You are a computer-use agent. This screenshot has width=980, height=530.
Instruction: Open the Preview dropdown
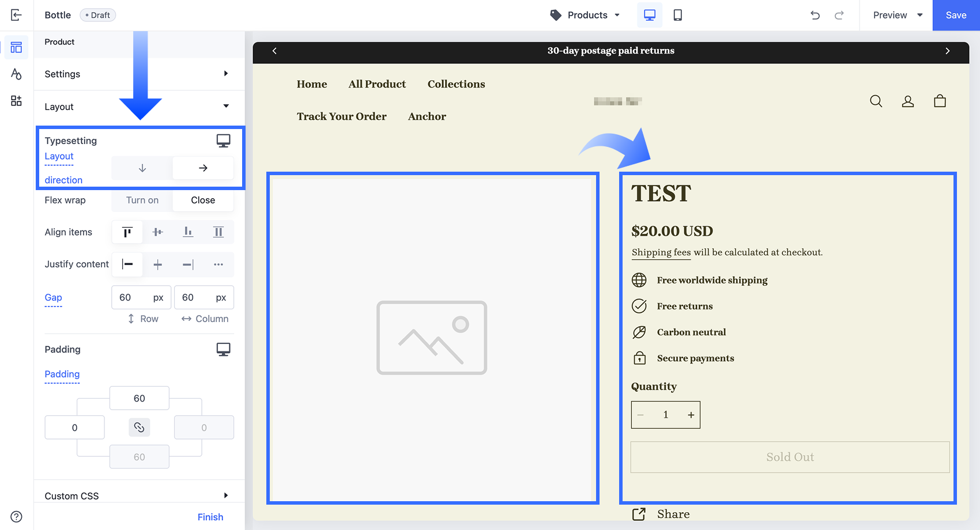pyautogui.click(x=895, y=15)
